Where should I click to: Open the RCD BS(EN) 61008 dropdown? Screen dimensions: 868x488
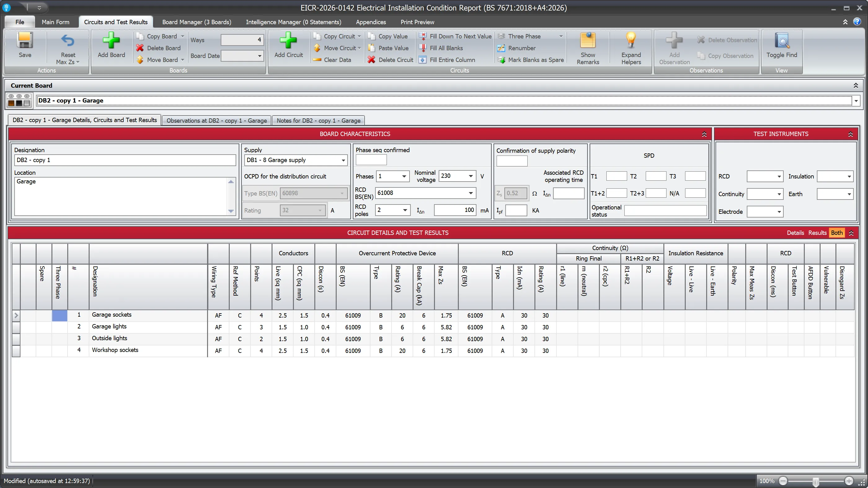(x=470, y=193)
